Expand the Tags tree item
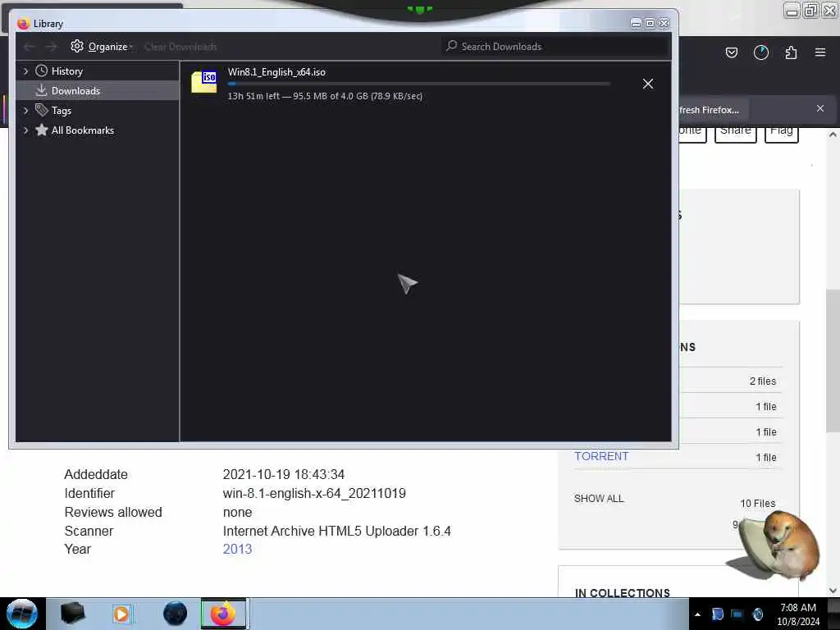 pyautogui.click(x=25, y=111)
